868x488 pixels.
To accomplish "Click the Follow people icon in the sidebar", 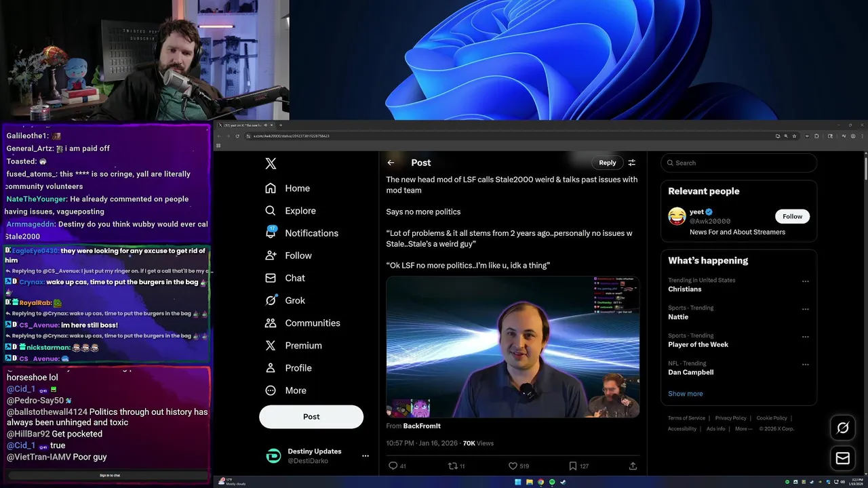I will point(271,256).
